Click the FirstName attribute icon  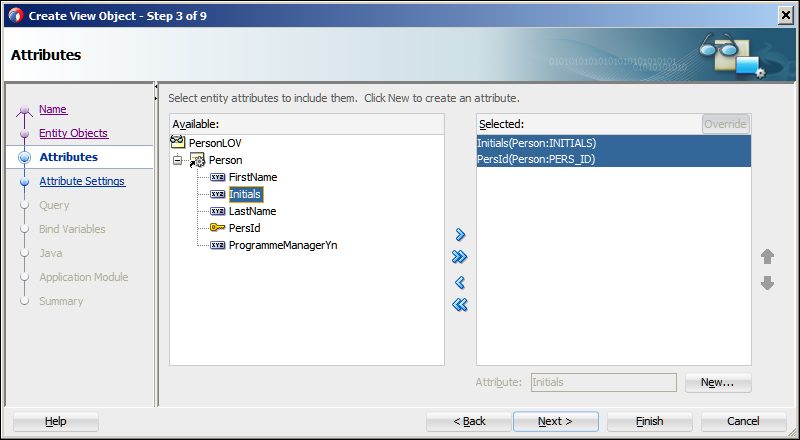click(218, 177)
